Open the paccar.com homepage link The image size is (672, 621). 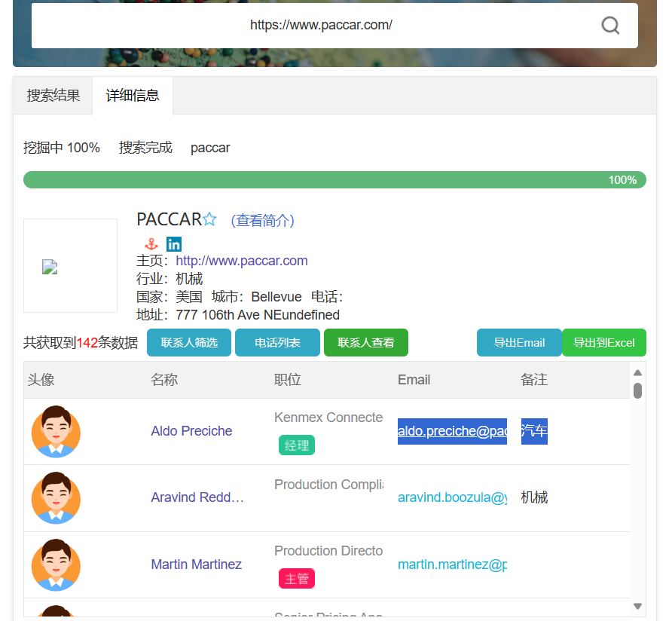242,261
